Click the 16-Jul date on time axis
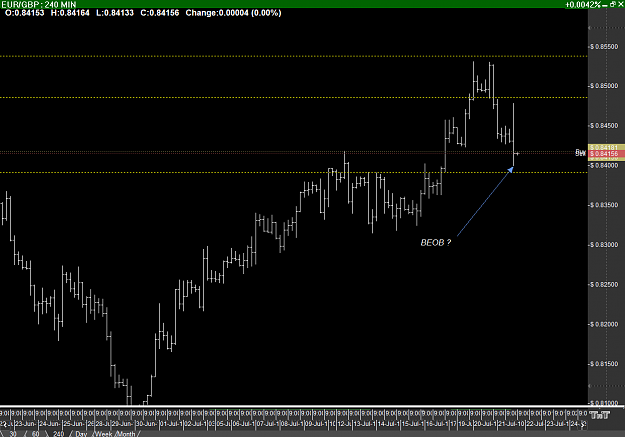 tap(438, 424)
